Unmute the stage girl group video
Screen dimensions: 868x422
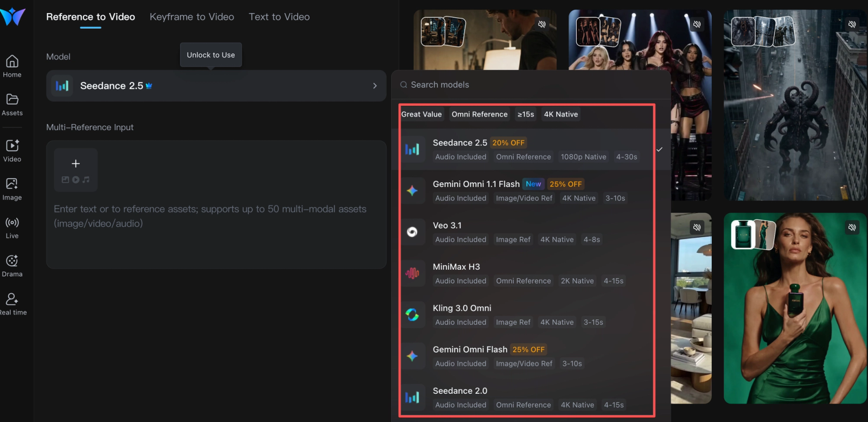pos(697,24)
